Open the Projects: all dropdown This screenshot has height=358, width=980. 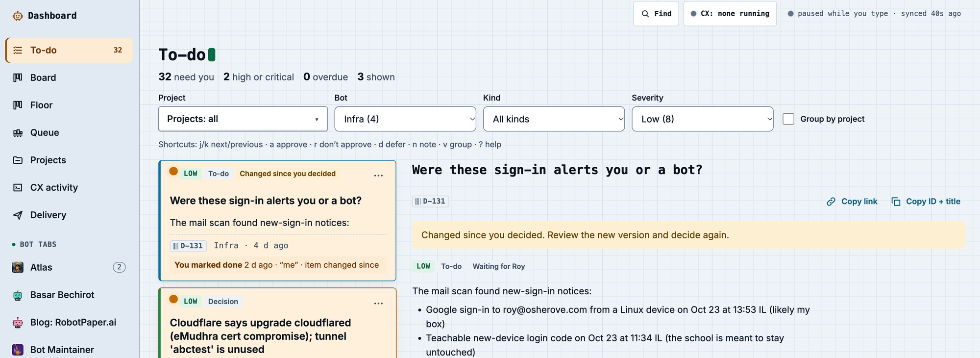[243, 119]
